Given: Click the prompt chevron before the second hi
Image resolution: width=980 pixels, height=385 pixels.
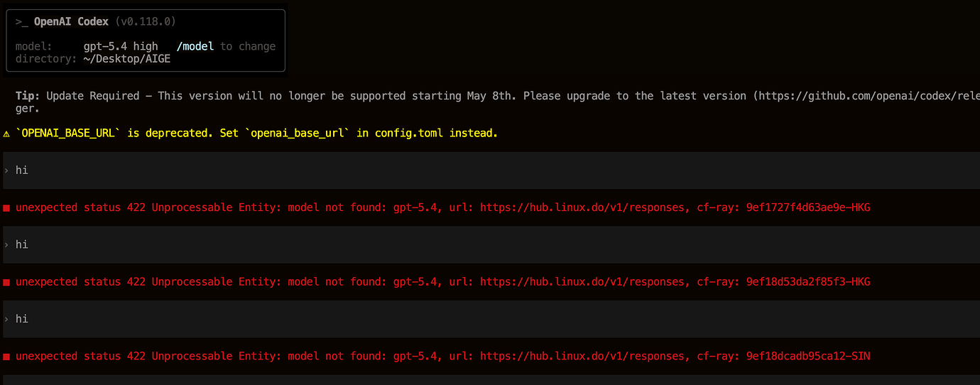Looking at the screenshot, I should (6, 245).
